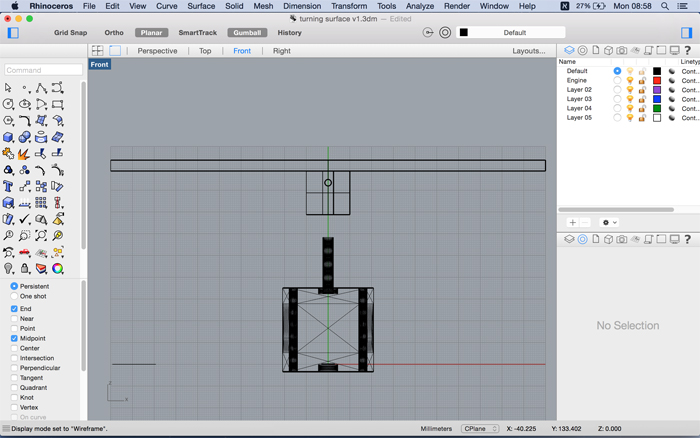Turn on the Perpendicular snap
Viewport: 700px width, 438px height.
(x=14, y=368)
